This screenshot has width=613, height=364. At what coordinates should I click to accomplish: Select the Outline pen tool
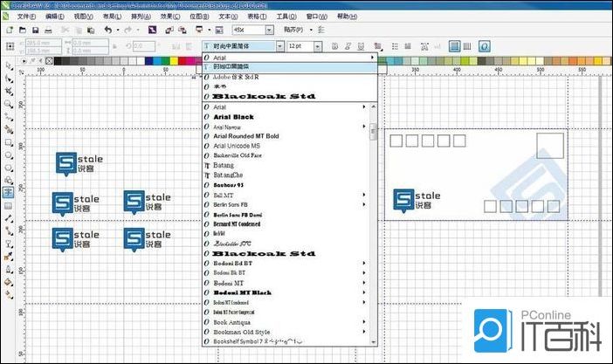(x=9, y=270)
